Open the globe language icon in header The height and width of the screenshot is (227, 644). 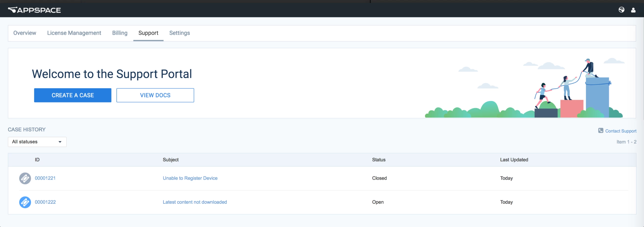pyautogui.click(x=621, y=10)
